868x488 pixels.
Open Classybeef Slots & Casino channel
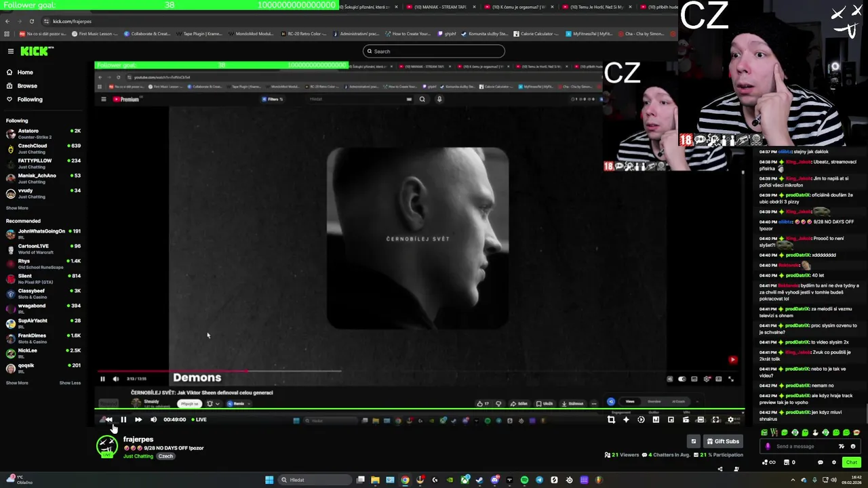(43, 293)
